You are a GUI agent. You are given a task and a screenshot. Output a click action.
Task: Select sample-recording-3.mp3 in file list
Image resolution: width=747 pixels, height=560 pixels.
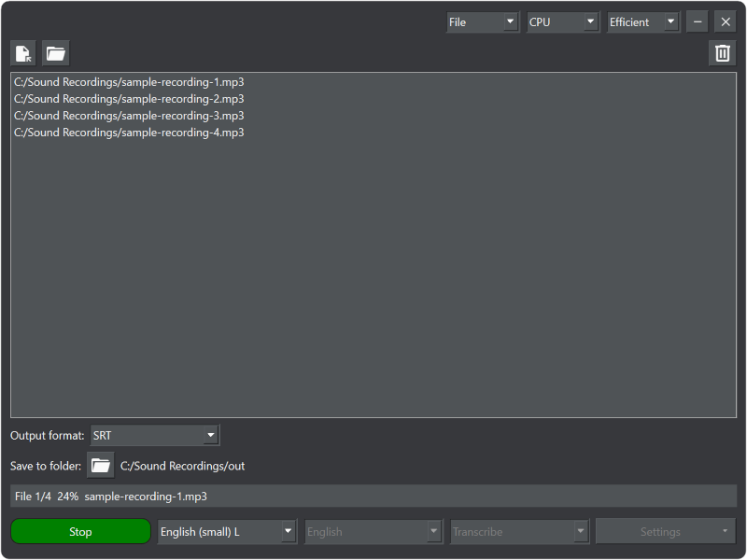coord(373,116)
